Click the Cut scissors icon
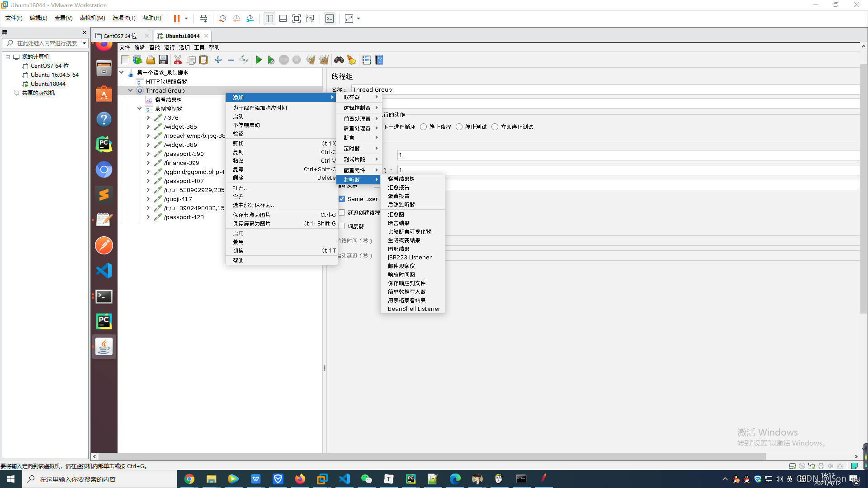This screenshot has width=868, height=488. pyautogui.click(x=178, y=60)
